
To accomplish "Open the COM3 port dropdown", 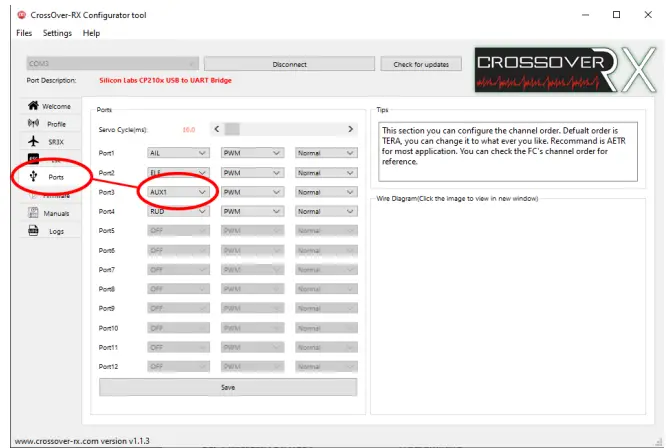I will (x=113, y=63).
